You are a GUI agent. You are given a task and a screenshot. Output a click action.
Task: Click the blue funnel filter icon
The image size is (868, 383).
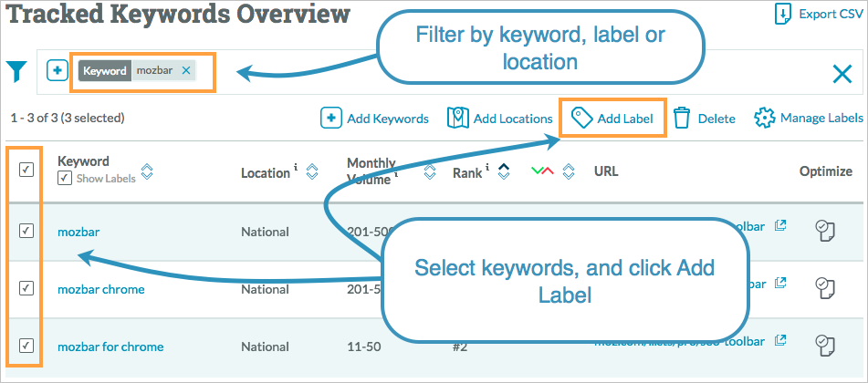tap(16, 72)
